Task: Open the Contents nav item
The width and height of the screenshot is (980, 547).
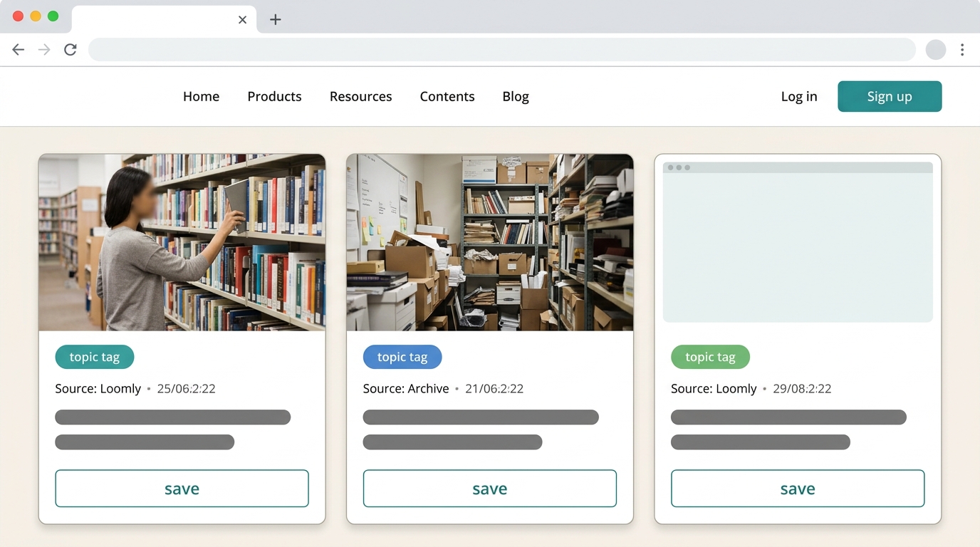Action: click(447, 96)
